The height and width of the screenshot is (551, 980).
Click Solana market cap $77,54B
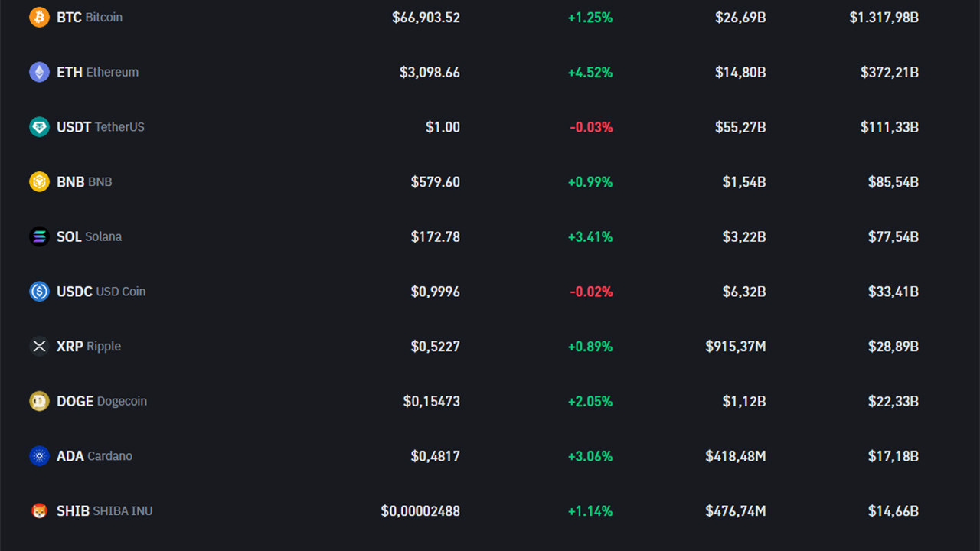(x=893, y=236)
